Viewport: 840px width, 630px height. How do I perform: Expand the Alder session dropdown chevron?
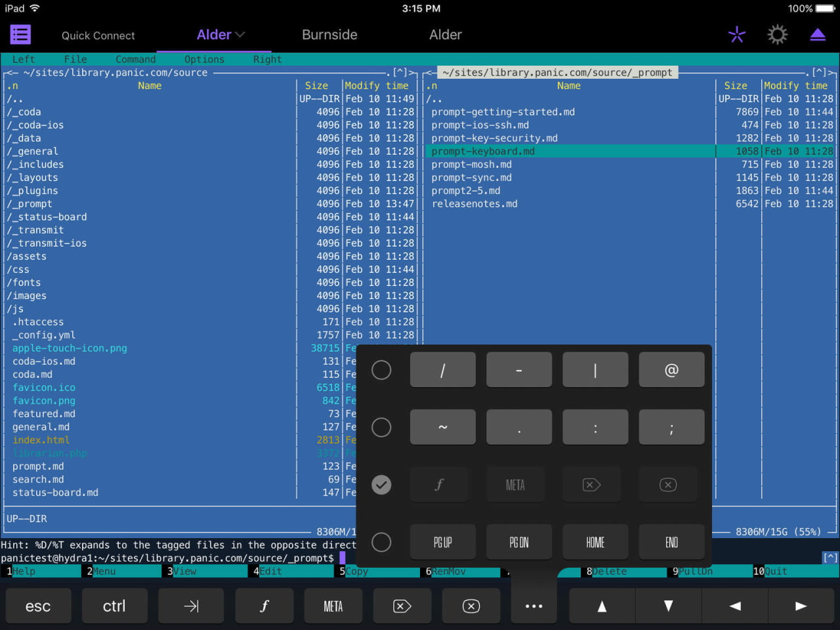240,35
